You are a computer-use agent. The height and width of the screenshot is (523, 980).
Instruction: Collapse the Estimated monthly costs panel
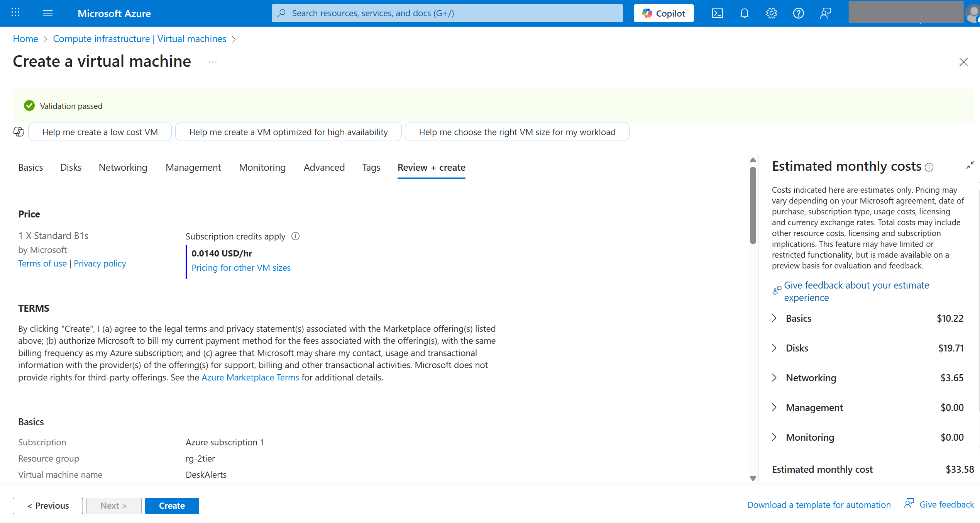[970, 165]
